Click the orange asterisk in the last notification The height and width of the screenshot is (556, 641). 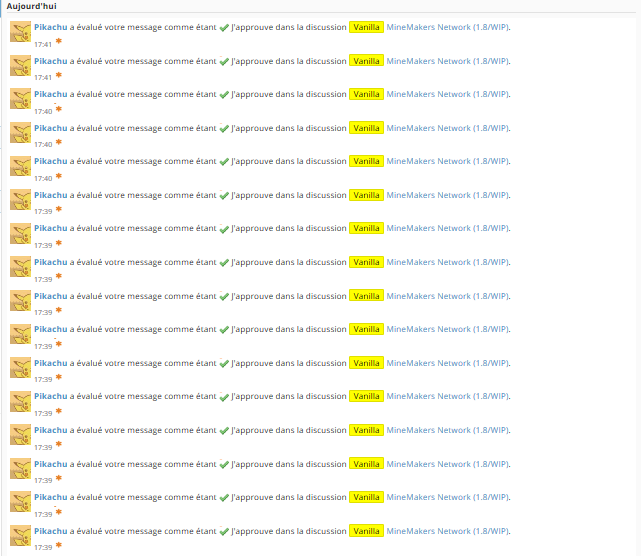pyautogui.click(x=59, y=546)
